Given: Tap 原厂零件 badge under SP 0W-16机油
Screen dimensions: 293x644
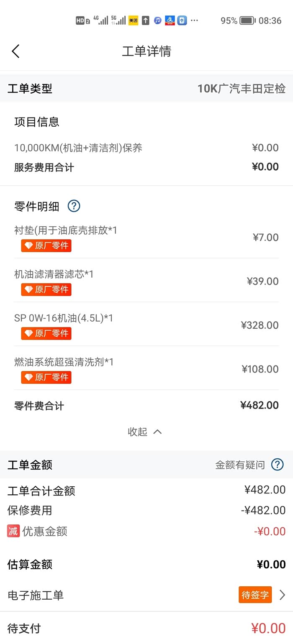Looking at the screenshot, I should [x=46, y=333].
